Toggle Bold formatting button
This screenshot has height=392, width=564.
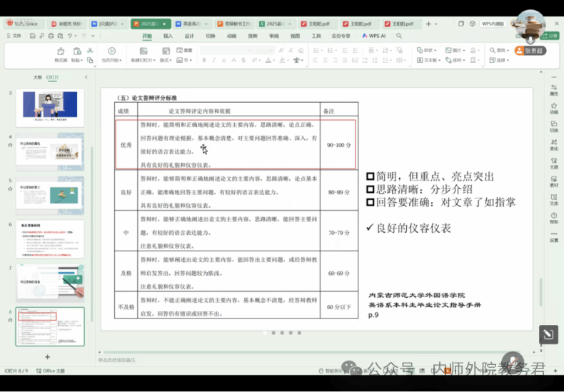pyautogui.click(x=203, y=61)
